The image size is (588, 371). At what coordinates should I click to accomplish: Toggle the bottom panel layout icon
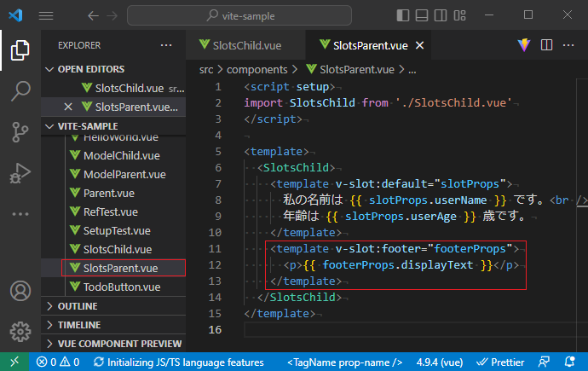tap(422, 15)
